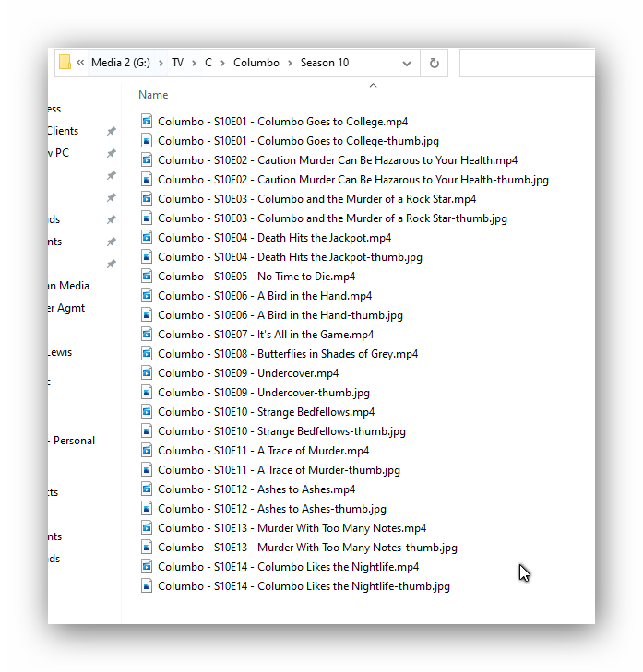This screenshot has width=643, height=672.
Task: Go to the Media 2 (G:) breadcrumb
Action: point(121,63)
